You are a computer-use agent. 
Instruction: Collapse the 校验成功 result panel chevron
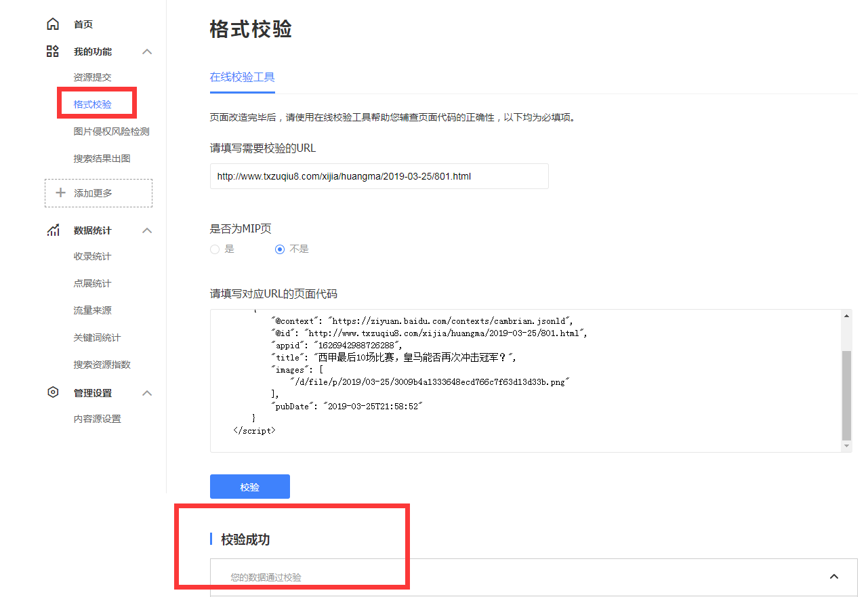(834, 577)
